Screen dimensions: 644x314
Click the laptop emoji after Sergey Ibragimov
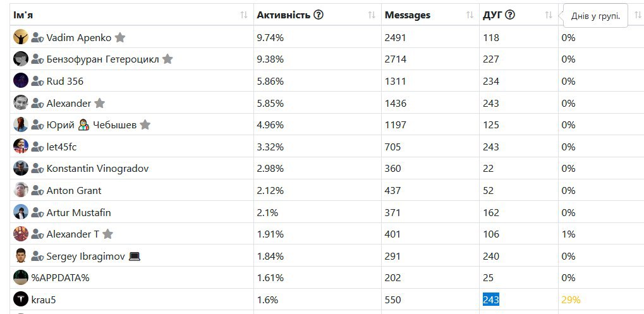point(135,257)
